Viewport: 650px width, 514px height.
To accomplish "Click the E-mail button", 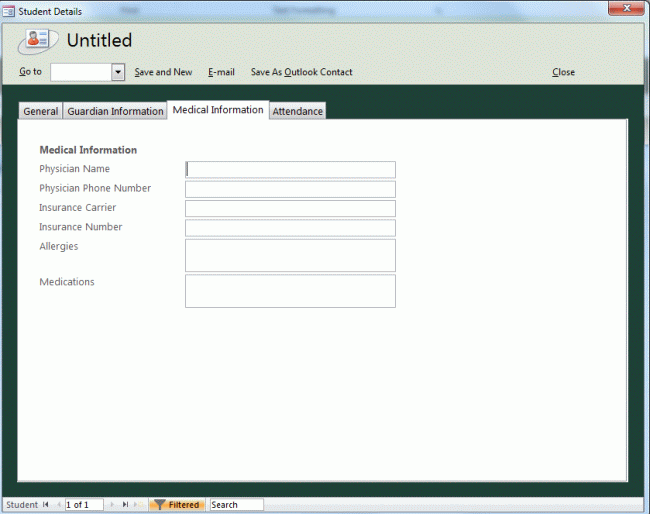I will pyautogui.click(x=221, y=72).
